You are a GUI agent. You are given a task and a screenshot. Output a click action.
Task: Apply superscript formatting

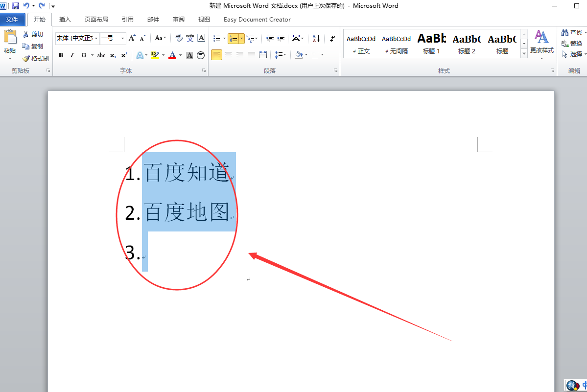(124, 55)
